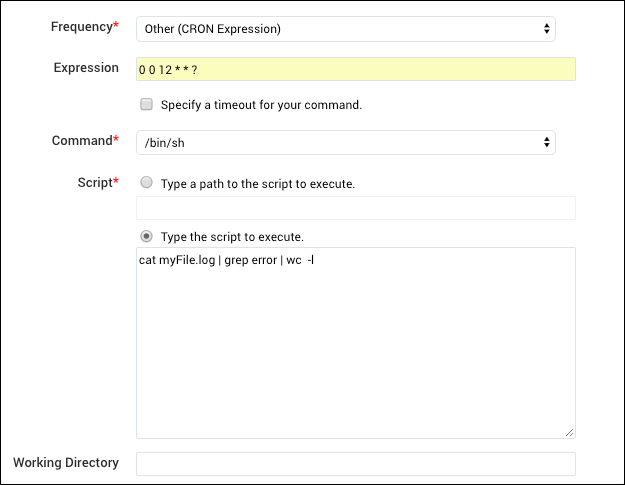Click the up-down arrow on the Command select

point(546,143)
